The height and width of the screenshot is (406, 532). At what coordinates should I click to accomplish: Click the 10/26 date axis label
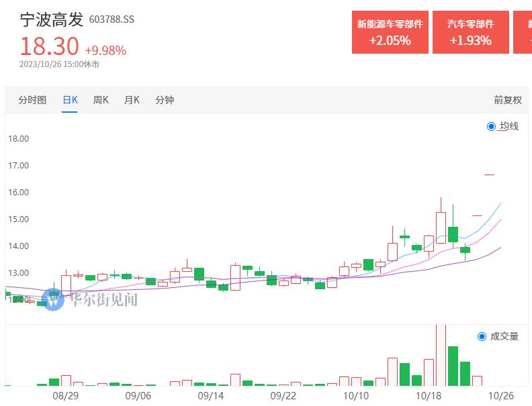pos(502,397)
